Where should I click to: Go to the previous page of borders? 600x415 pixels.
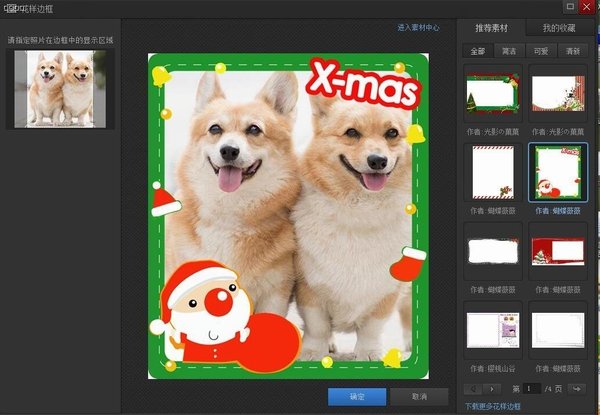(x=473, y=389)
